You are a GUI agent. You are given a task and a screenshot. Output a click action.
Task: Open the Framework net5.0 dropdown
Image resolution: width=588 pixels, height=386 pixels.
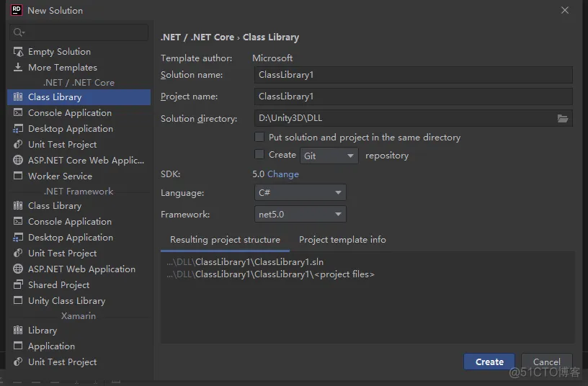(300, 215)
